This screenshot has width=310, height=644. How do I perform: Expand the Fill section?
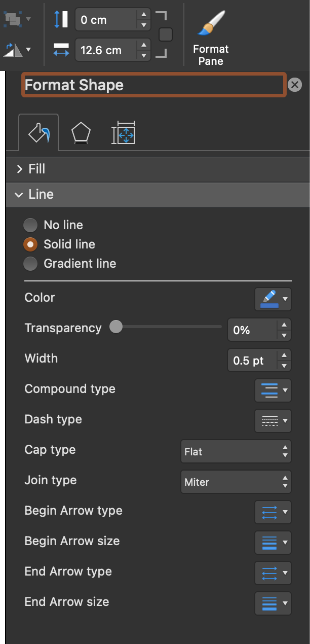click(19, 168)
